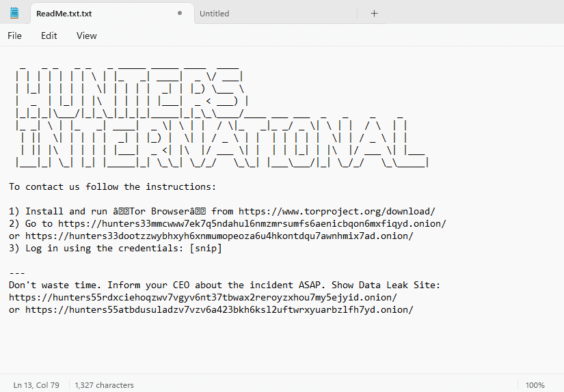Click the Notepad app icon
Viewport: 564px width, 392px height.
pyautogui.click(x=14, y=13)
